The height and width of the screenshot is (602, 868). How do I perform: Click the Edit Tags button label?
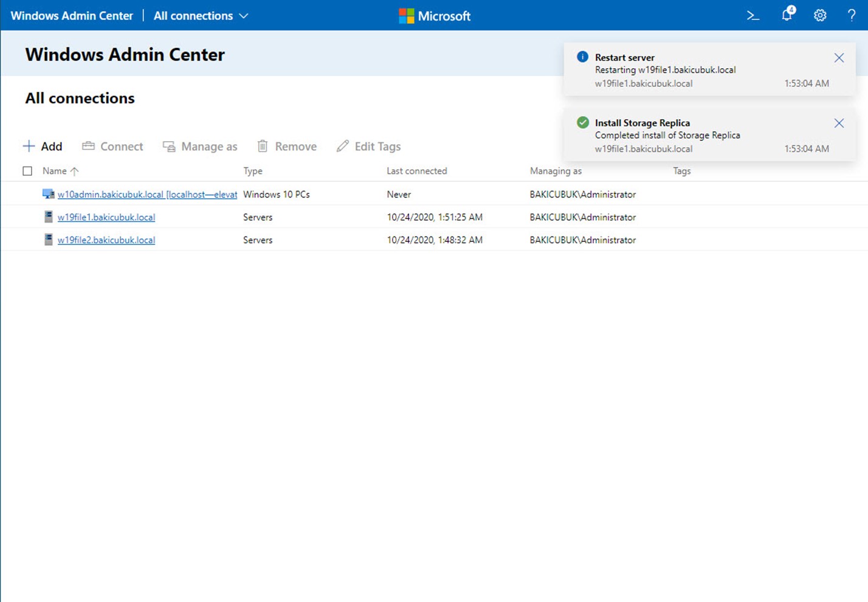point(377,146)
